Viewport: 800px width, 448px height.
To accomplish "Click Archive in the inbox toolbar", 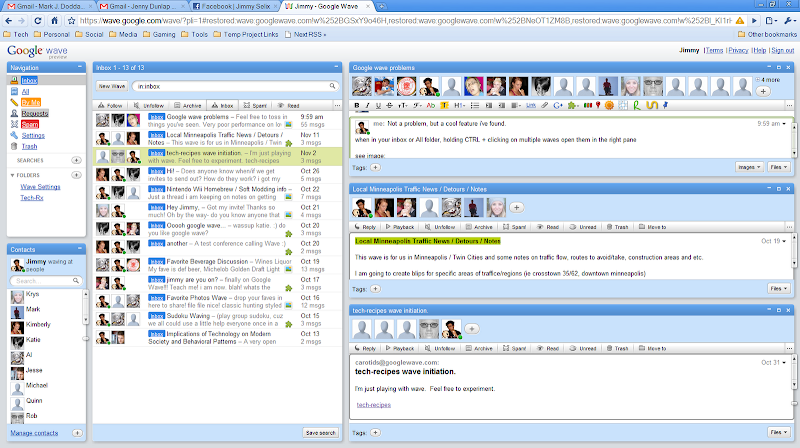I will click(x=188, y=106).
